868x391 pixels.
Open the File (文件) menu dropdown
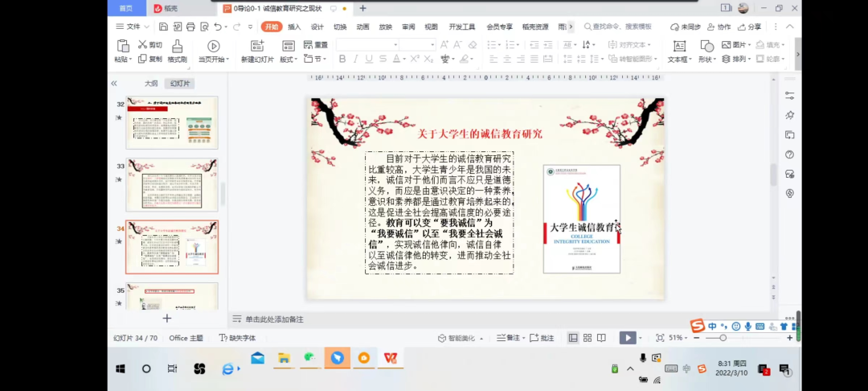(129, 27)
